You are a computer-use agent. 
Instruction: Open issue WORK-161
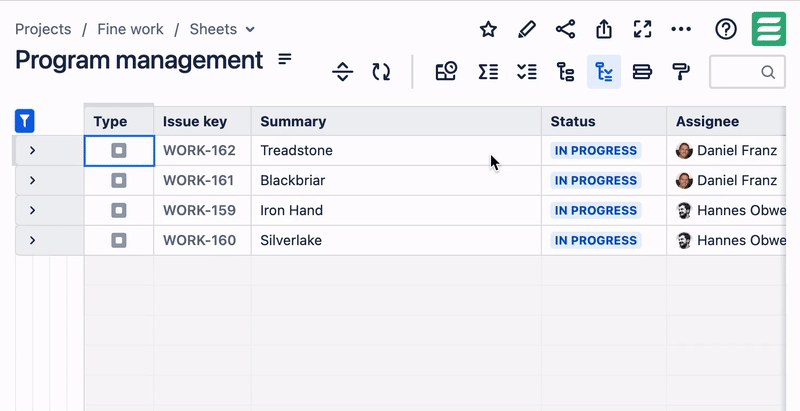pos(198,180)
